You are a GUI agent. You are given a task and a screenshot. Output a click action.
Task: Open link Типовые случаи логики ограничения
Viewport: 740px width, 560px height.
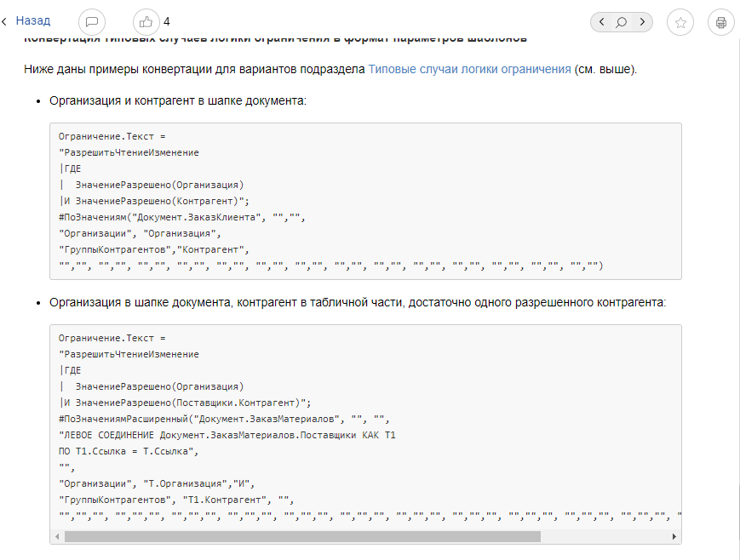[469, 69]
